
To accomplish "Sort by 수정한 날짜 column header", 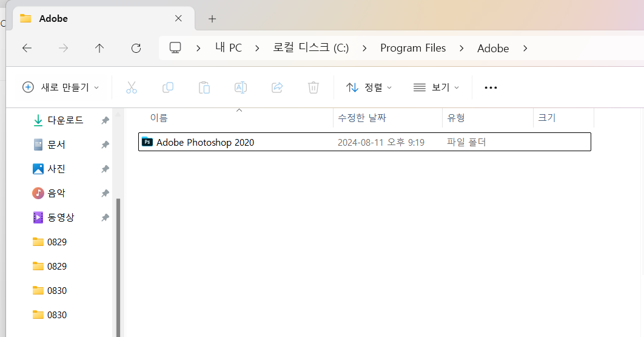I will 362,118.
